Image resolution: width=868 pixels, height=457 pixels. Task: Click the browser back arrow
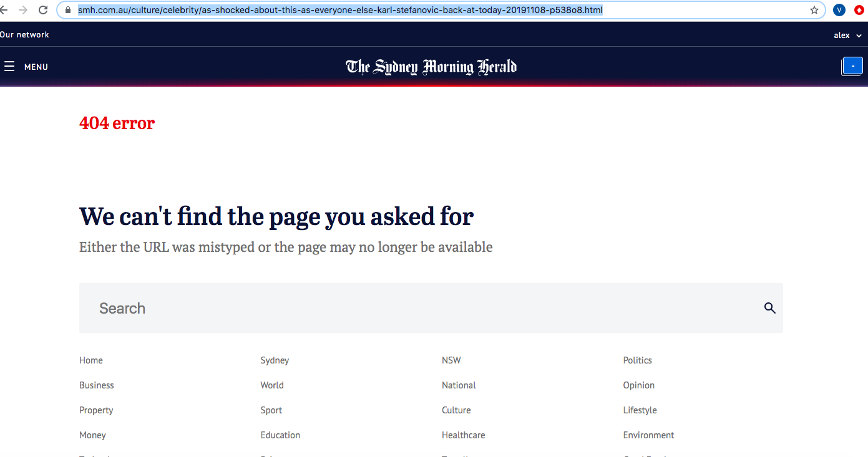(4, 10)
